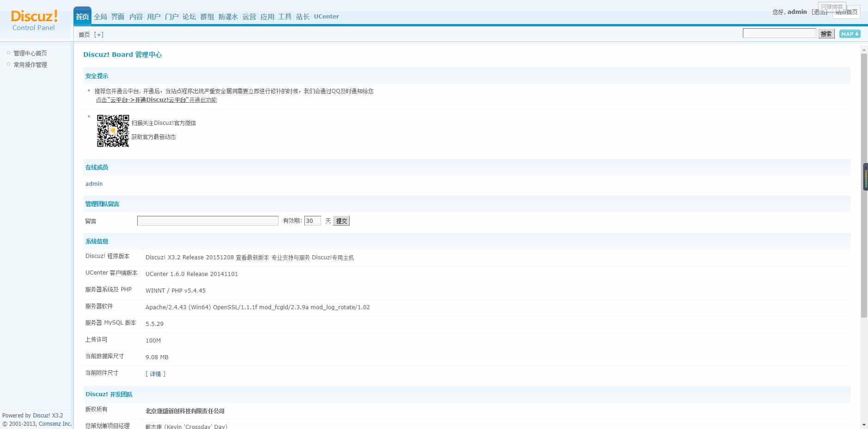Open the 群组 menu tab
Viewport: 868px width, 429px height.
click(207, 17)
